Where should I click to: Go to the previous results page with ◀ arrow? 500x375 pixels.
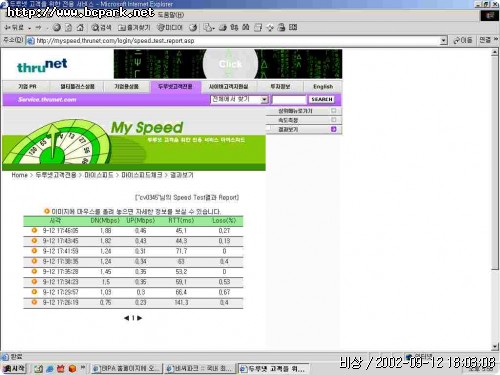pos(126,318)
